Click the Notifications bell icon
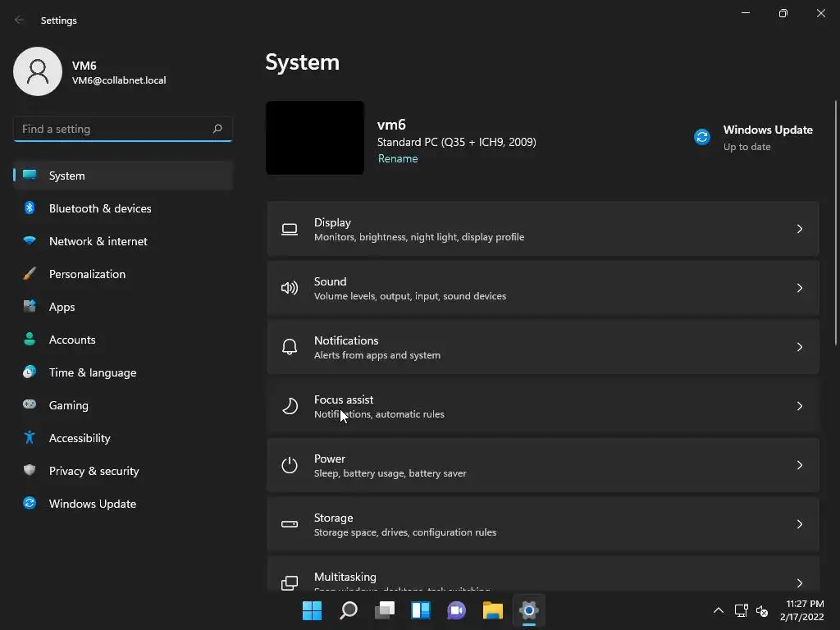The width and height of the screenshot is (840, 630). [x=290, y=347]
